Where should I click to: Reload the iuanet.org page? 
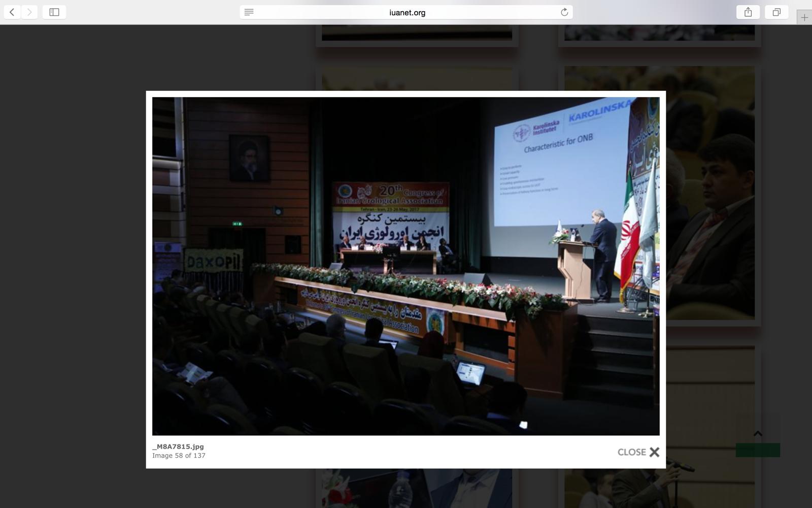(564, 12)
